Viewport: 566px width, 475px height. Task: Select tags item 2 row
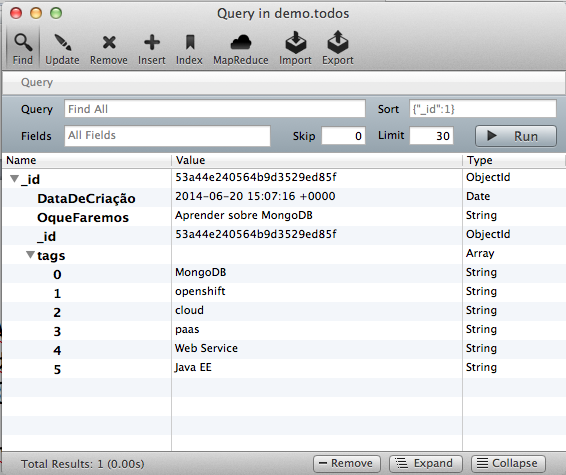coord(284,311)
